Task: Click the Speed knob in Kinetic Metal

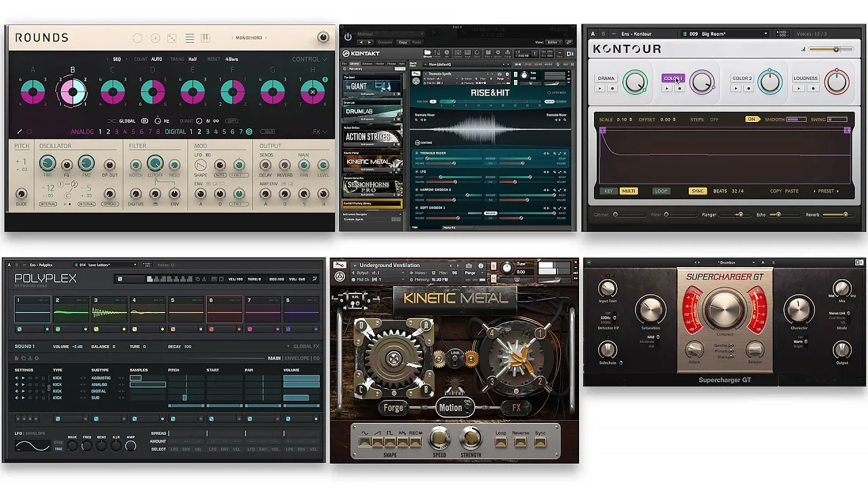Action: (439, 438)
